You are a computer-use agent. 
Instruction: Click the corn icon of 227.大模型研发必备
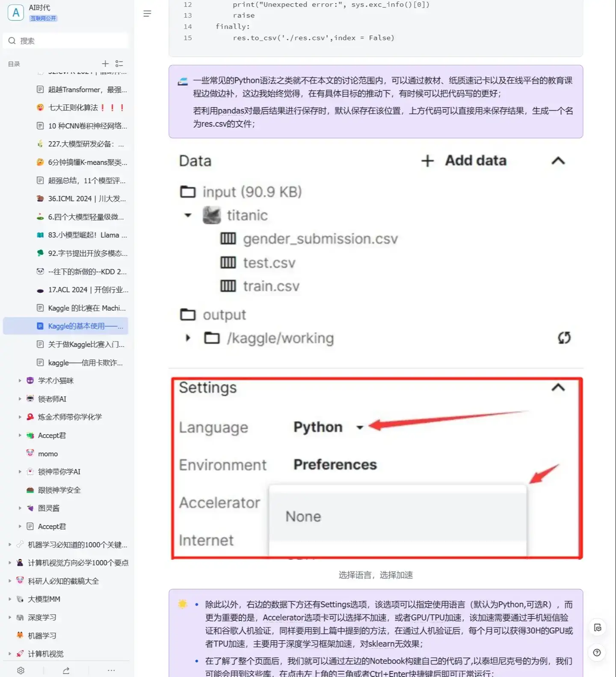[40, 144]
